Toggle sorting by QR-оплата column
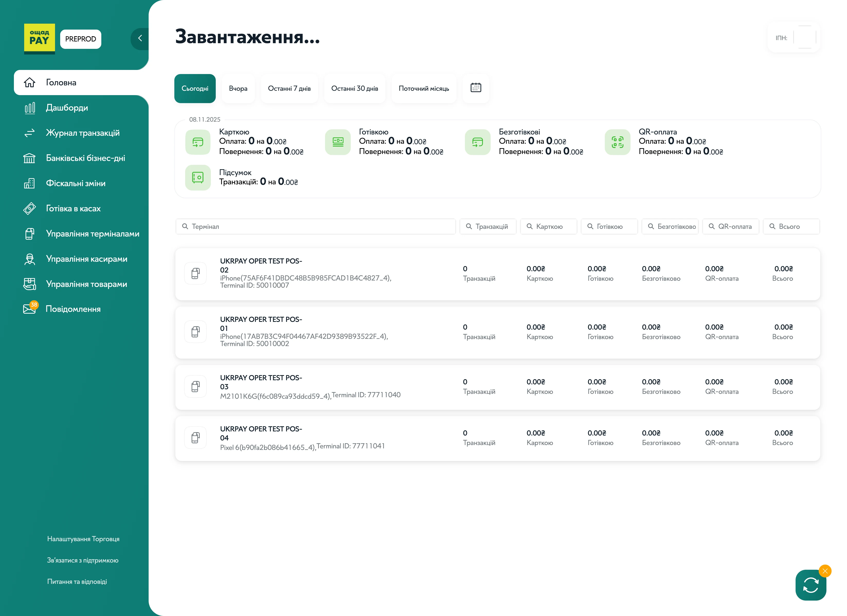 point(731,226)
